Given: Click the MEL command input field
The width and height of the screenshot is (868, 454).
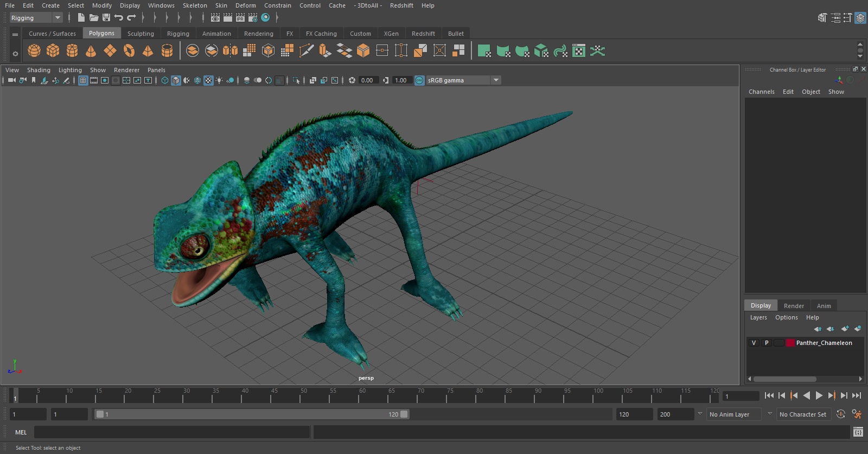Looking at the screenshot, I should point(172,432).
